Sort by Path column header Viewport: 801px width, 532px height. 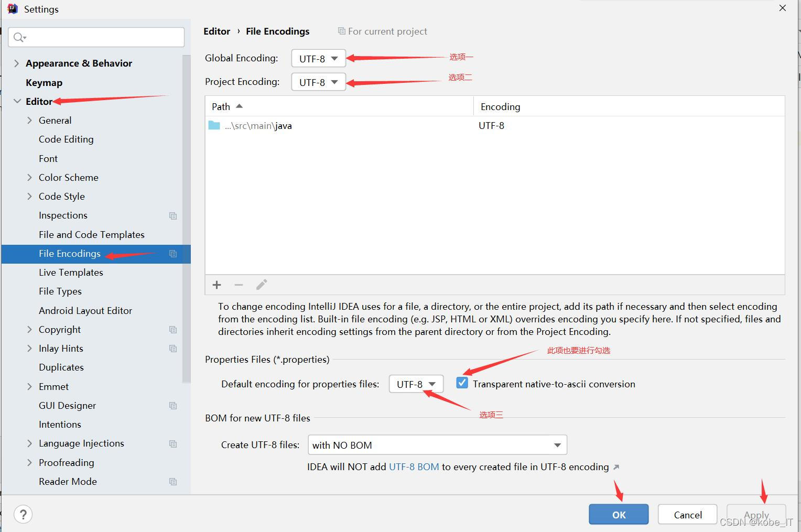[x=339, y=106]
